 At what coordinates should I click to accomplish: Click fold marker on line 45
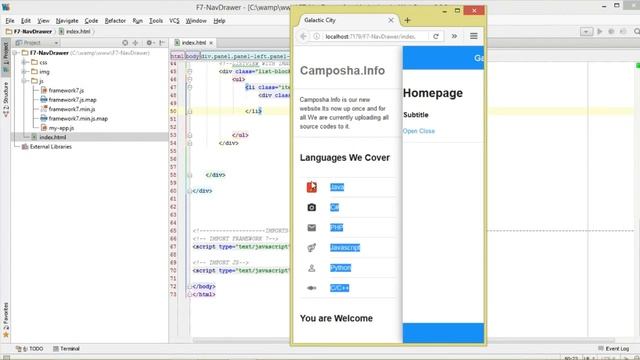[x=189, y=71]
